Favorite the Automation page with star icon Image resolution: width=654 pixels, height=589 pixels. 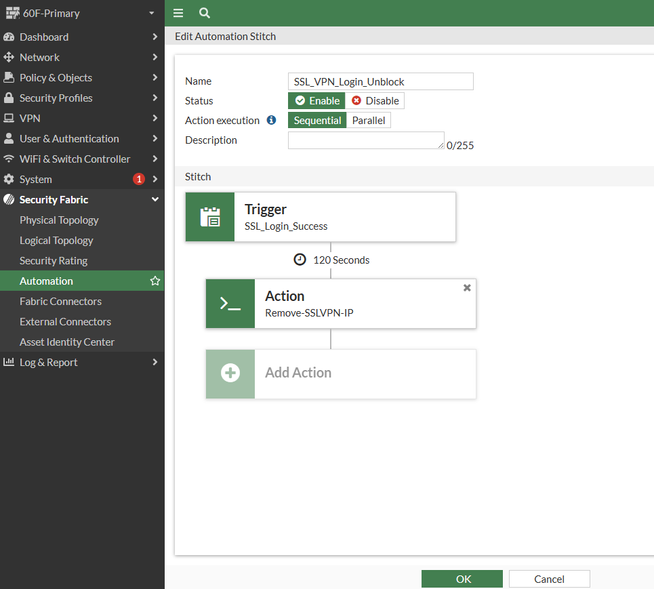coord(155,281)
